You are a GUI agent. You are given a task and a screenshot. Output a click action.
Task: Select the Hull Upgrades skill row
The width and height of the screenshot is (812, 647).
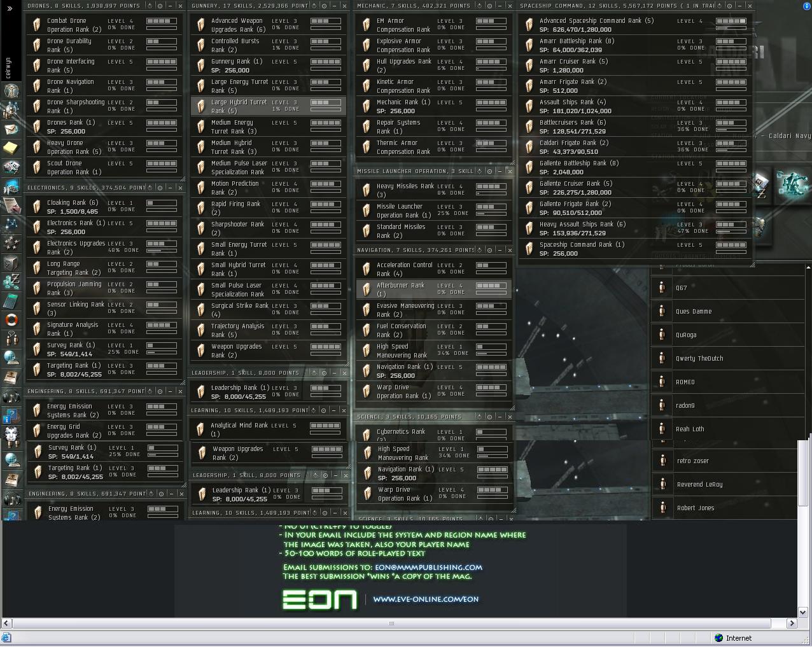(434, 66)
